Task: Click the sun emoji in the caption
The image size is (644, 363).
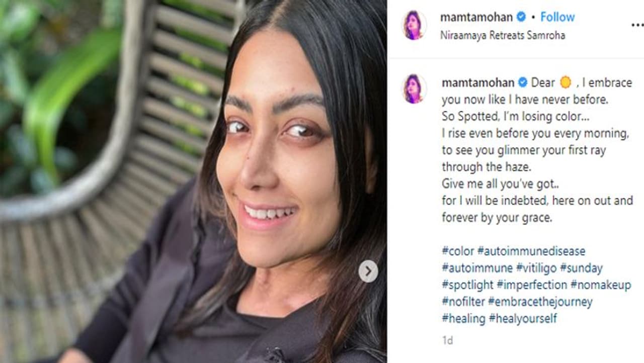Action: (x=566, y=82)
